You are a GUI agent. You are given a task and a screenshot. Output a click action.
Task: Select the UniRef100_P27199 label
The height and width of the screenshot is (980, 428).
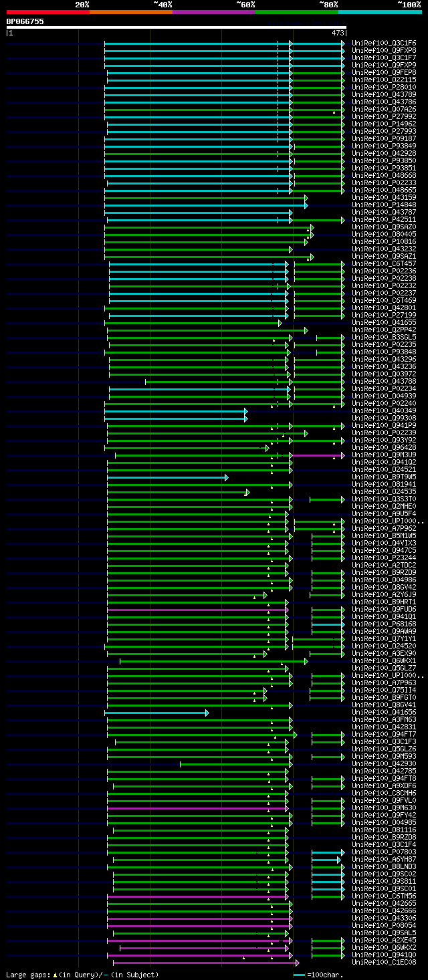coord(384,315)
